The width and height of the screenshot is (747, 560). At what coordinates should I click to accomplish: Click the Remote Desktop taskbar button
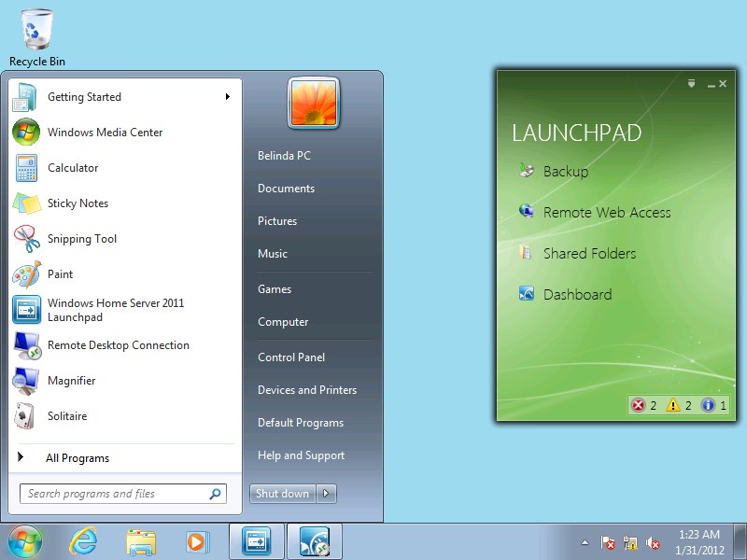point(315,541)
